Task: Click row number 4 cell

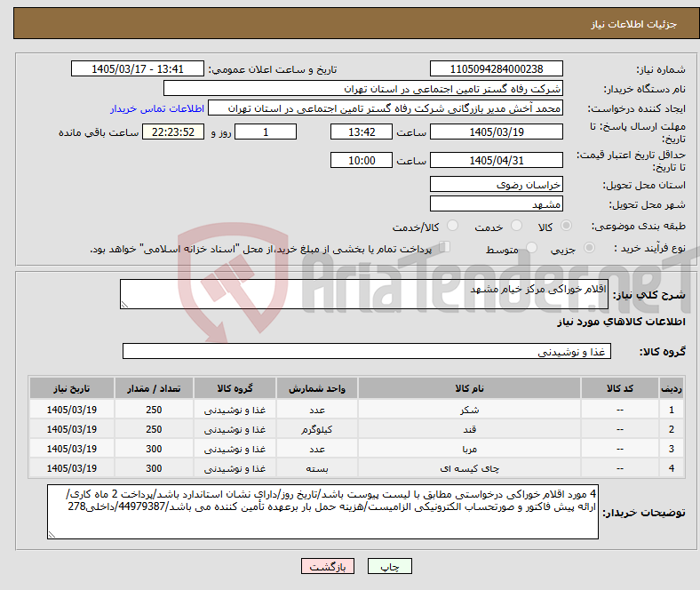Action: click(671, 468)
